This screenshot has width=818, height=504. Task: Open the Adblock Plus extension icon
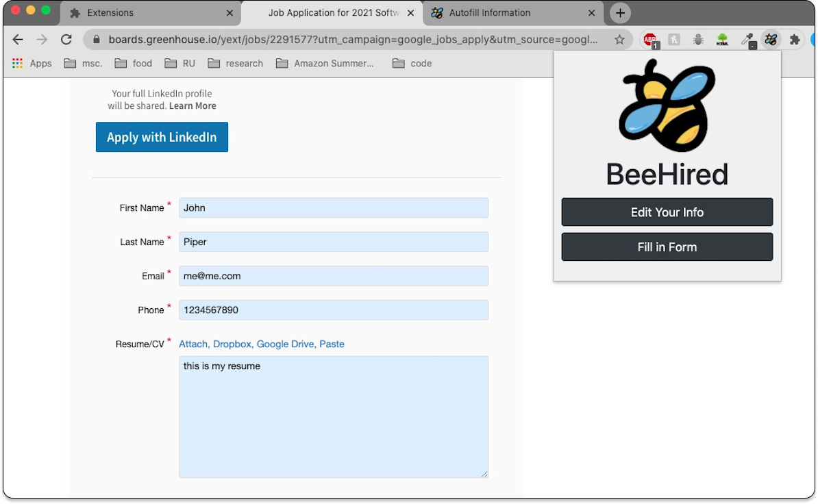click(649, 40)
